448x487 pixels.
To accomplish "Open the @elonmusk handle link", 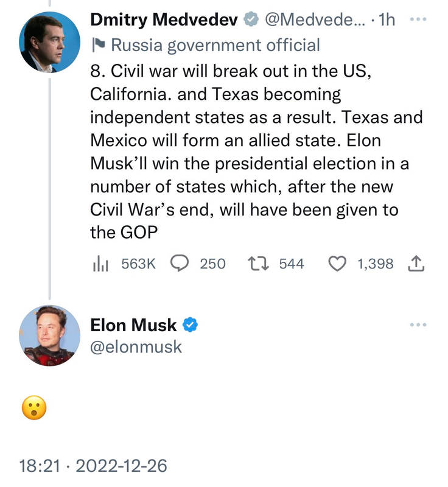I will click(136, 346).
